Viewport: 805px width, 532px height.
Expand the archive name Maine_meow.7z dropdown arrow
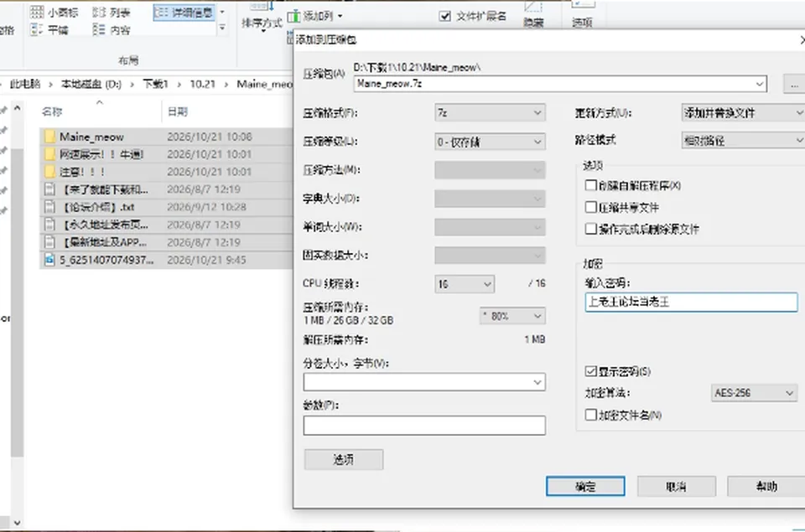click(760, 84)
